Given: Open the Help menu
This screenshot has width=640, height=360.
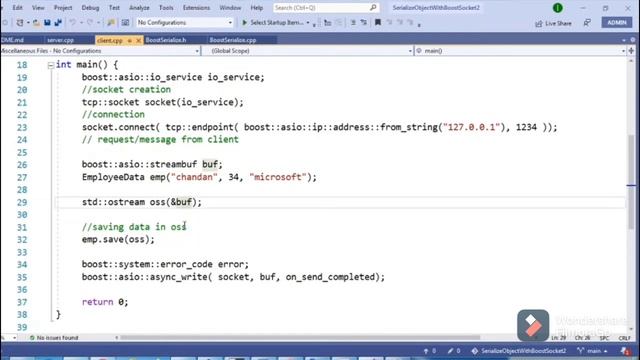Looking at the screenshot, I should pyautogui.click(x=257, y=8).
